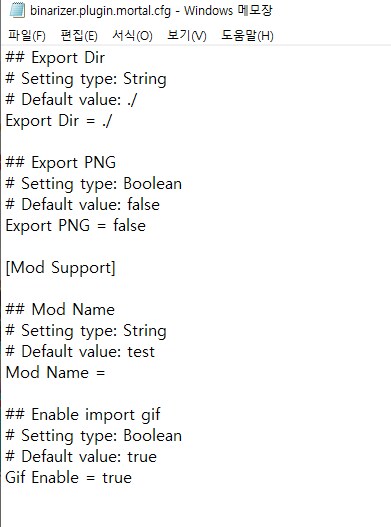The height and width of the screenshot is (527, 391).
Task: Click the 'Default value: ./' comment line
Action: pyautogui.click(x=71, y=99)
